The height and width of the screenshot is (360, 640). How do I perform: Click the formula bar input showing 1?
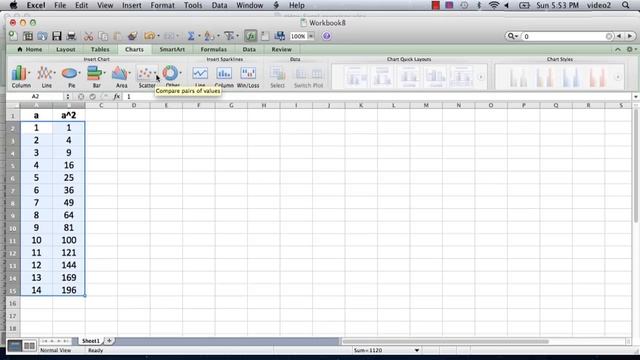pyautogui.click(x=378, y=97)
